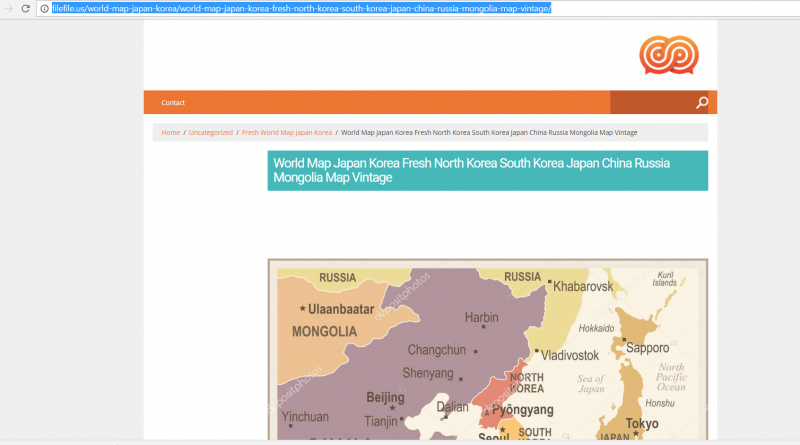800x445 pixels.
Task: Go to the Home breadcrumb link
Action: (x=171, y=132)
